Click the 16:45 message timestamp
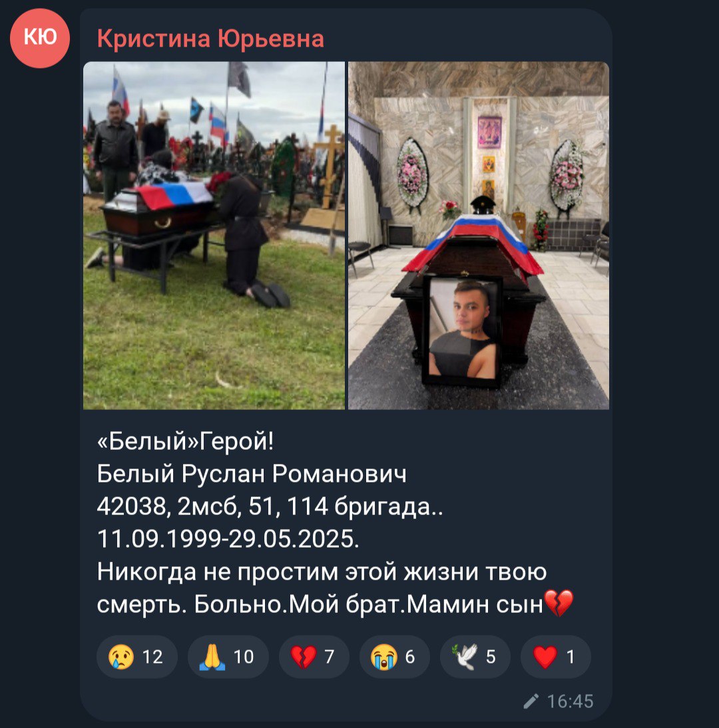The height and width of the screenshot is (728, 719). coord(570,701)
